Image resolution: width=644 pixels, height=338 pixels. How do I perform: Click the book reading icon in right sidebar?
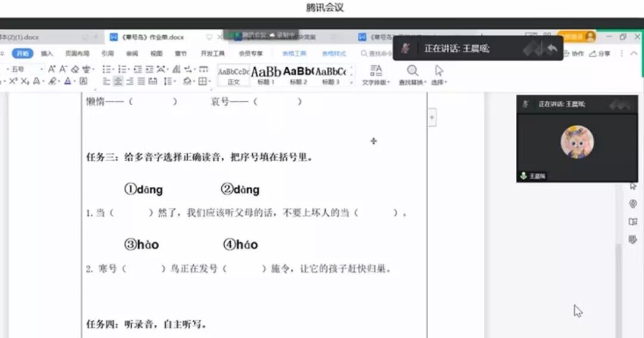click(633, 222)
